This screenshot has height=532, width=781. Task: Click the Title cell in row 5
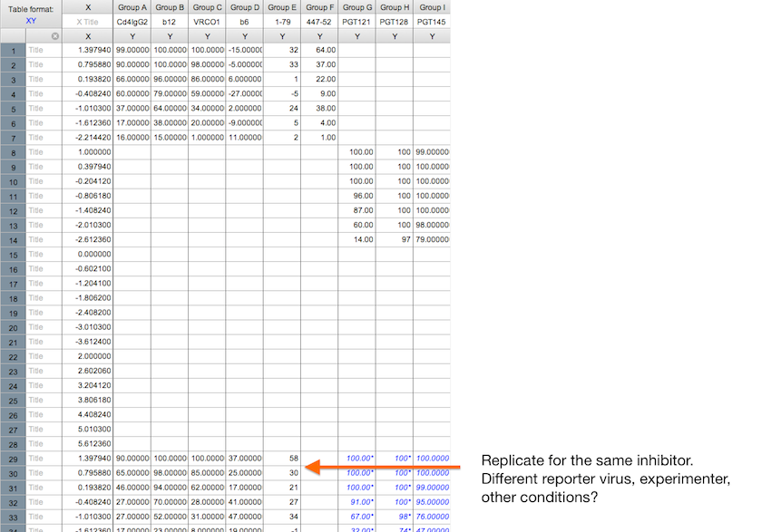(x=44, y=109)
